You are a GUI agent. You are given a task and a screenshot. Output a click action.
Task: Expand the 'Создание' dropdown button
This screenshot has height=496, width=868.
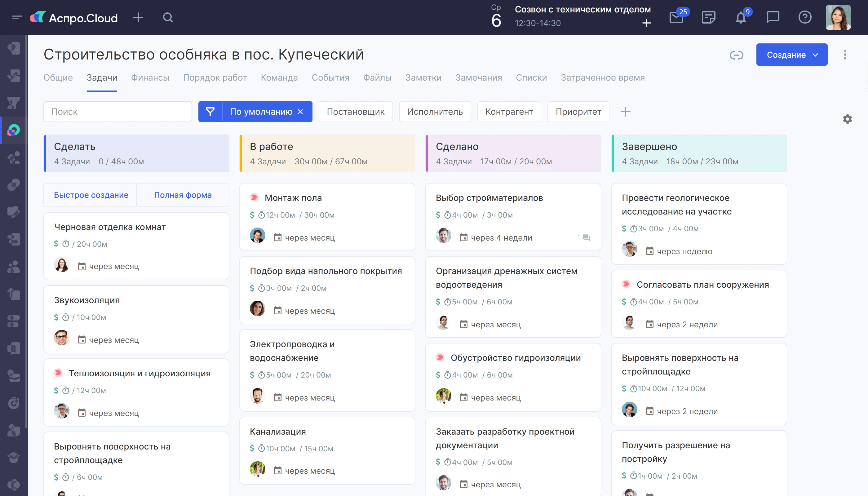[x=791, y=55]
